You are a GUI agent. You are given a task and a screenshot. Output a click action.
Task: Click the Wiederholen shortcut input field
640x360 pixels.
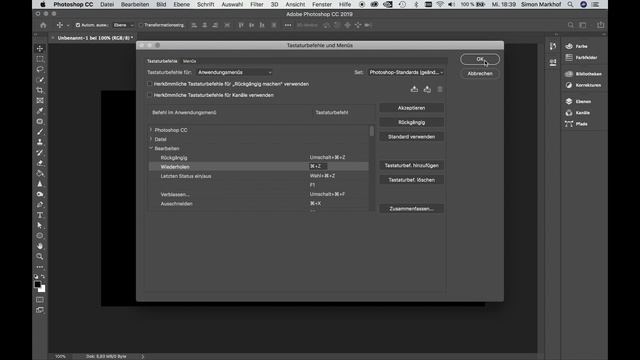coord(318,166)
